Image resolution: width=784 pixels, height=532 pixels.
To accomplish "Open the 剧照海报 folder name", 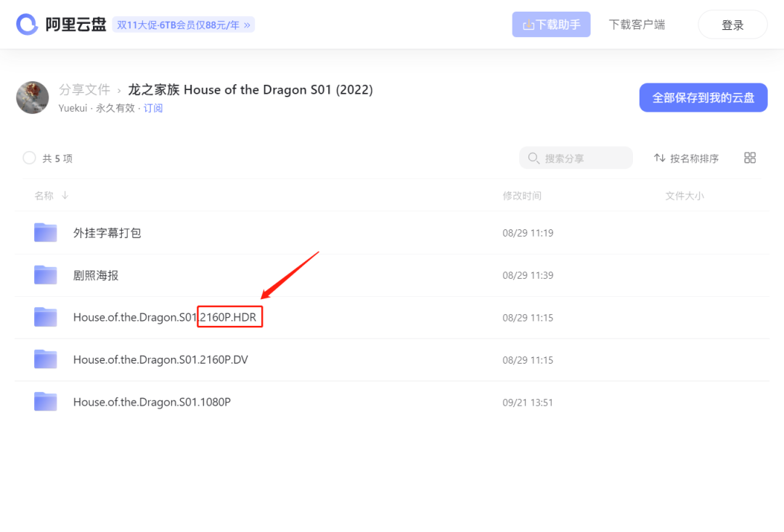I will point(96,276).
